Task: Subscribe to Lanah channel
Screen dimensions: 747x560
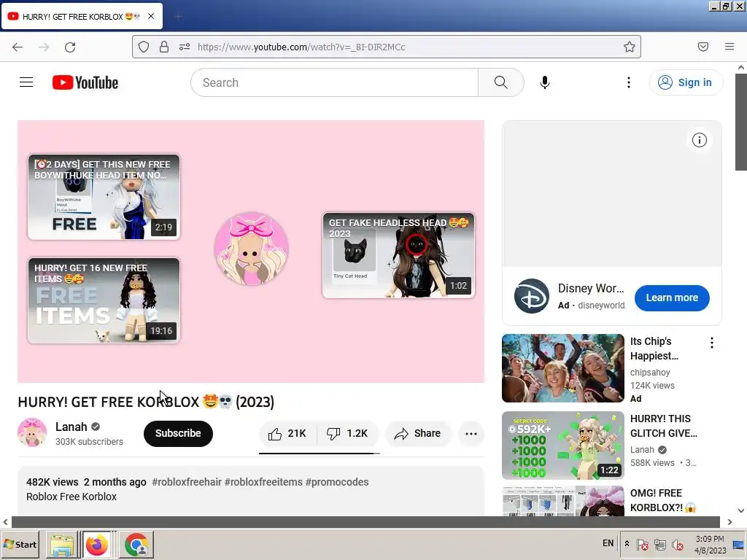Action: point(178,433)
